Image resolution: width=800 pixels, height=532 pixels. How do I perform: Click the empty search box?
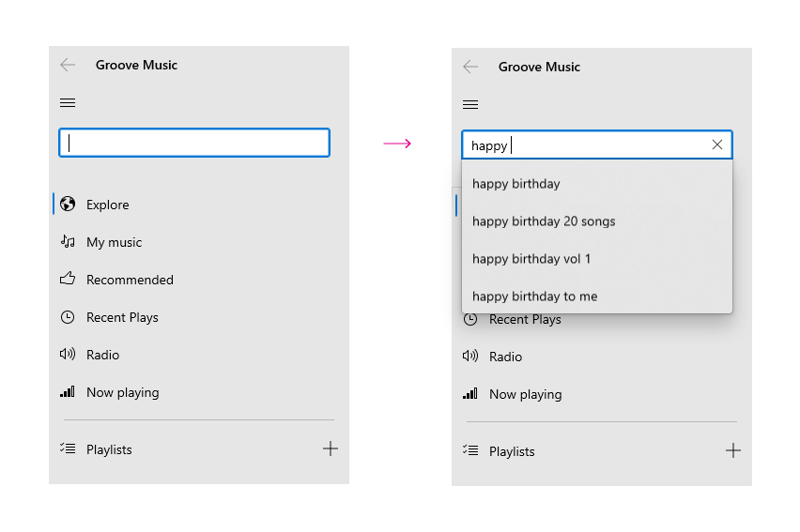coord(194,143)
